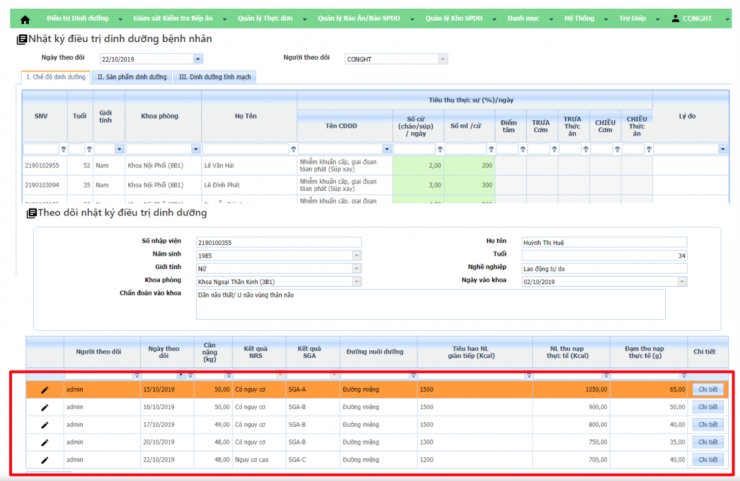Expand the Ngày theo dõi date picker
Viewport: 740px width, 481px height.
tap(197, 59)
